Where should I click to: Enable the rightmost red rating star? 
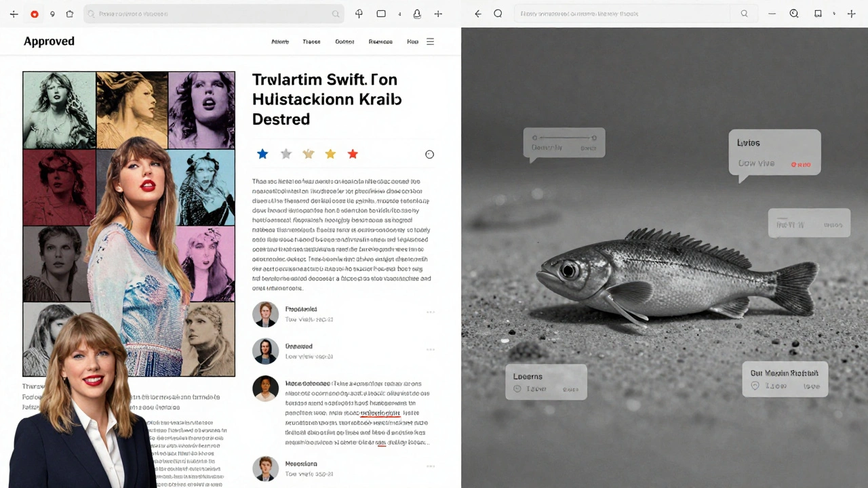tap(353, 154)
